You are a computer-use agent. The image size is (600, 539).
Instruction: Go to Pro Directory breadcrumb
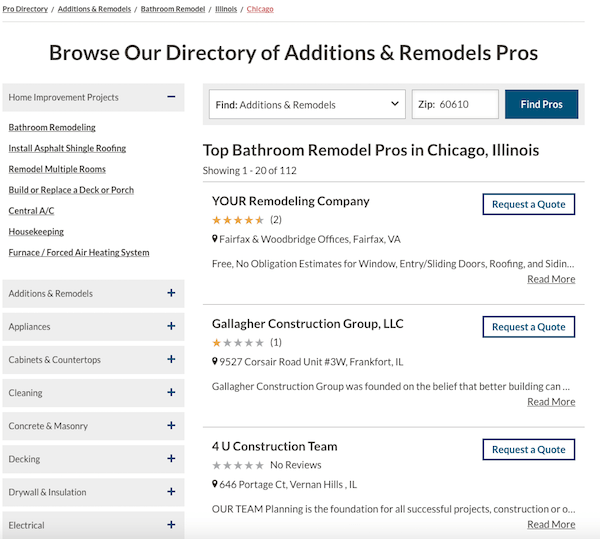25,9
